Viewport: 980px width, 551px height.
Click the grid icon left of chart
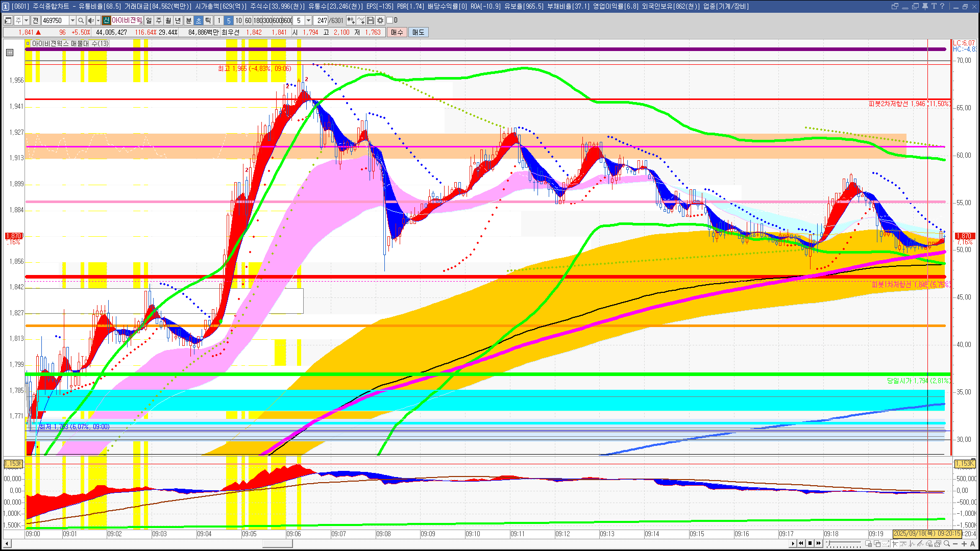pos(10,53)
